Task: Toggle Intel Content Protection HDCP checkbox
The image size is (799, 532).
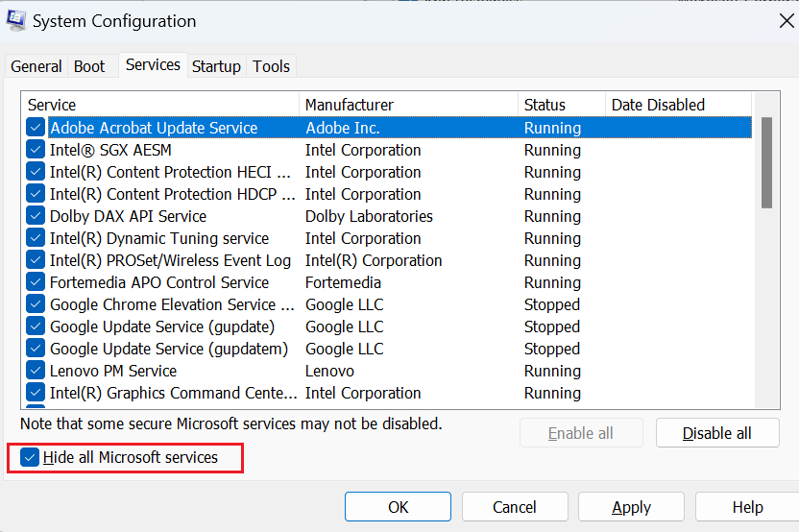Action: (36, 194)
